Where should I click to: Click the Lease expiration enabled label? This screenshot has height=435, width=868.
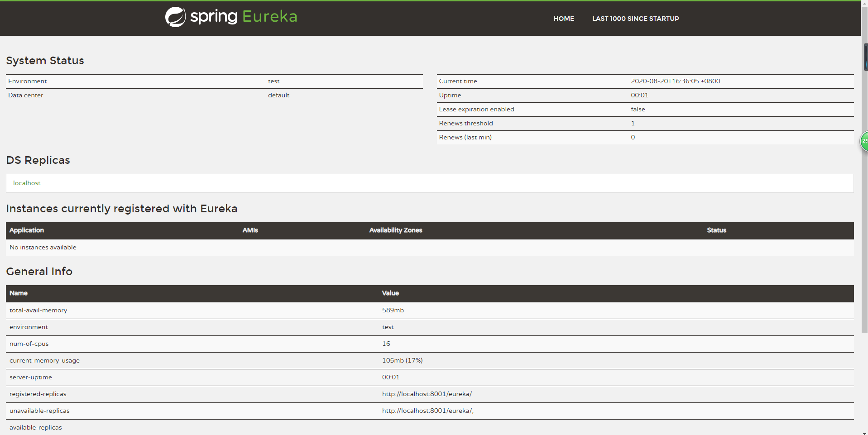coord(476,109)
